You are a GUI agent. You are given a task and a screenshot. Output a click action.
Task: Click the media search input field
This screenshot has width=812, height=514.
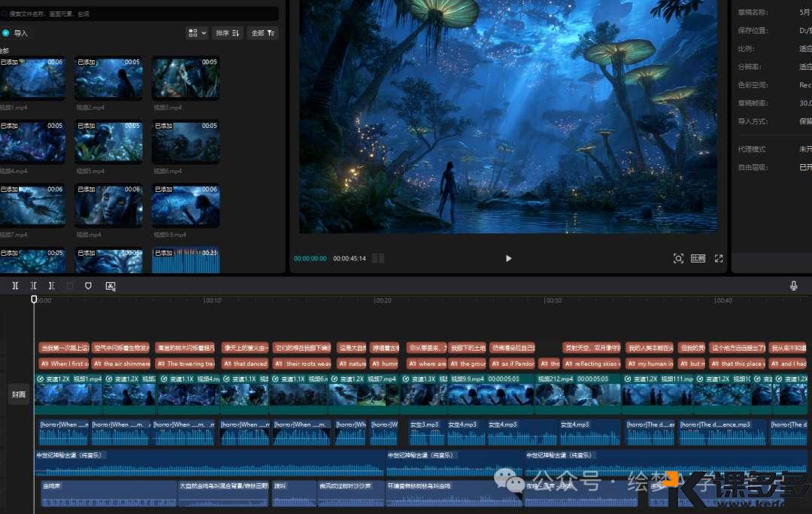pyautogui.click(x=140, y=14)
